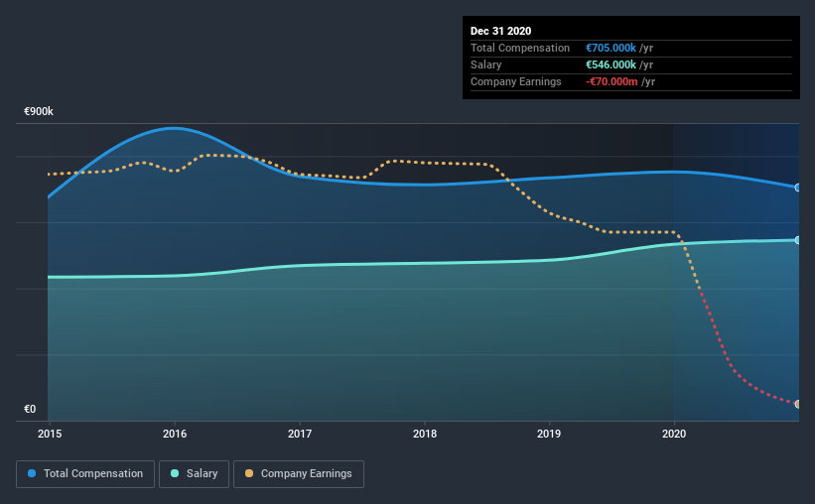
Task: Click the Dec 31 2020 tooltip heading
Action: 500,31
